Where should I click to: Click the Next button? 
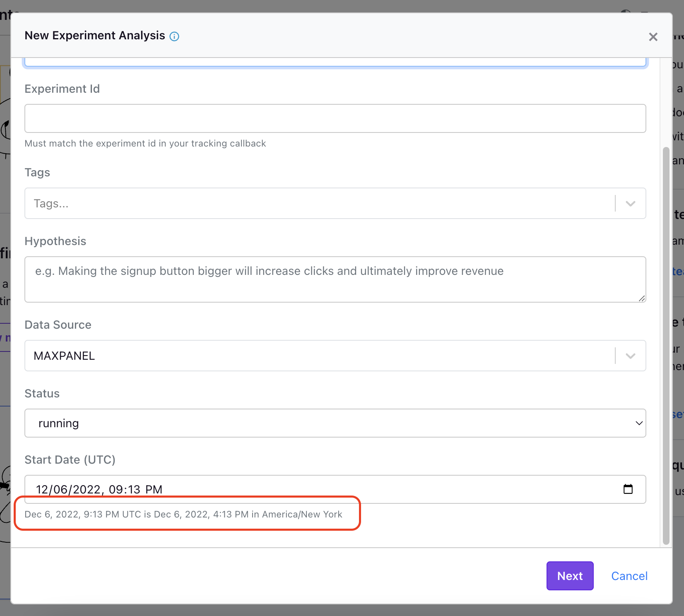[x=570, y=575]
